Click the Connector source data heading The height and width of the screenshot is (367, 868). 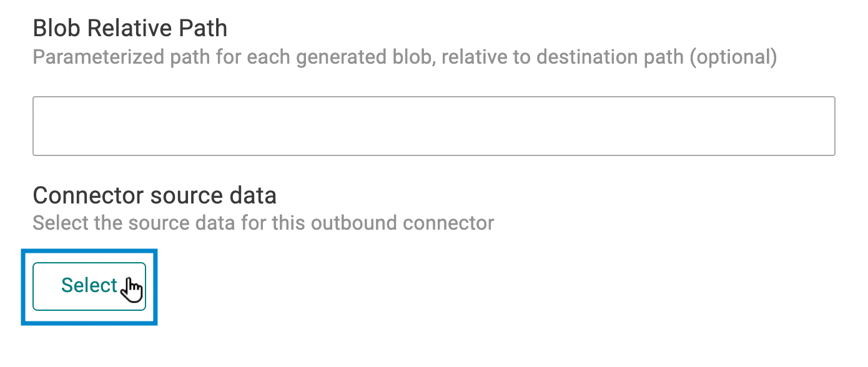(154, 195)
